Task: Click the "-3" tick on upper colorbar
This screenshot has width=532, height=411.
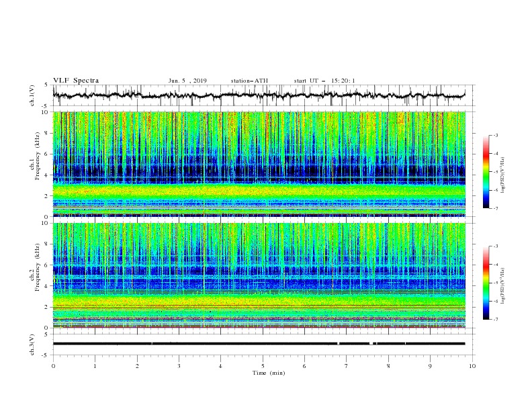Action: click(x=495, y=135)
